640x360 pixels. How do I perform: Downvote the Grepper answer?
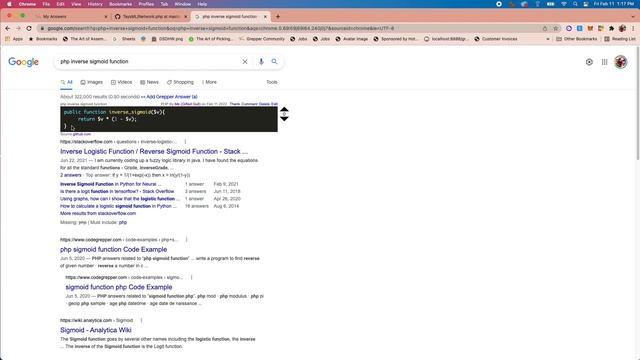click(x=284, y=118)
